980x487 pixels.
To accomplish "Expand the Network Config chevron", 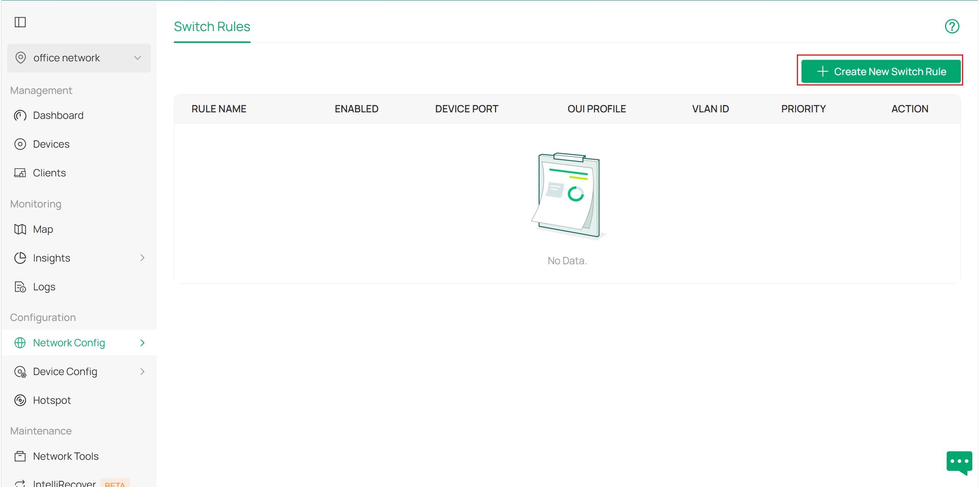I will (143, 343).
